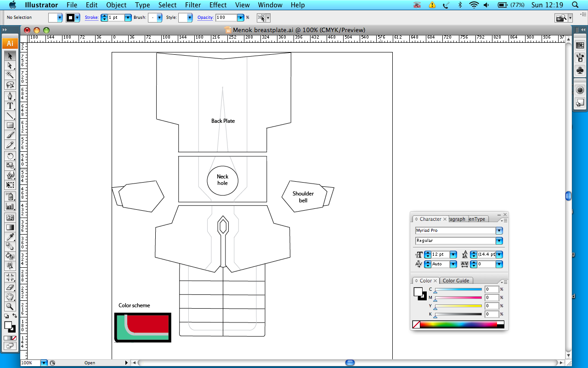Cycle Color panel view via tab arrows
588x368 pixels.
pos(416,281)
